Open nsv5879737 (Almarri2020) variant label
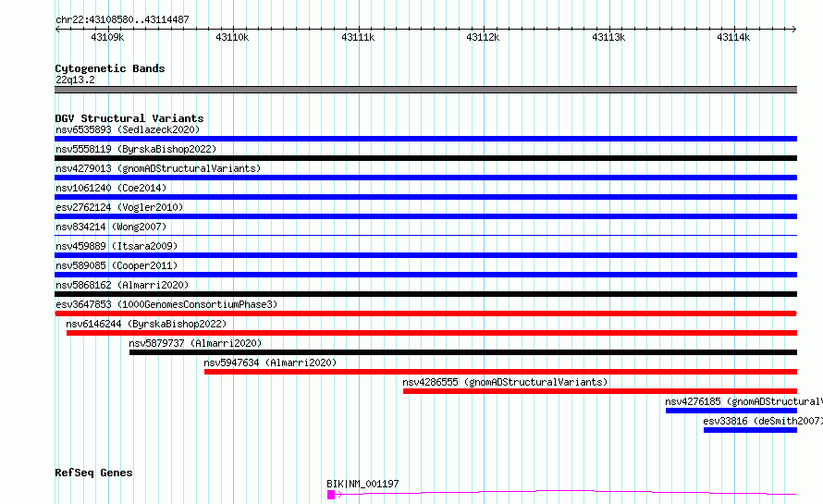 (195, 343)
